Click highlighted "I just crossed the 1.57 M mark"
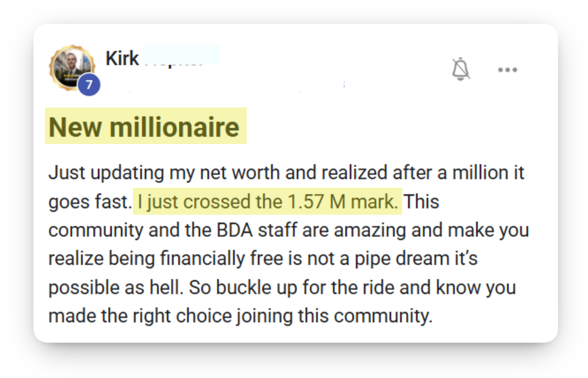Viewport: 588px width, 378px height. tap(267, 202)
